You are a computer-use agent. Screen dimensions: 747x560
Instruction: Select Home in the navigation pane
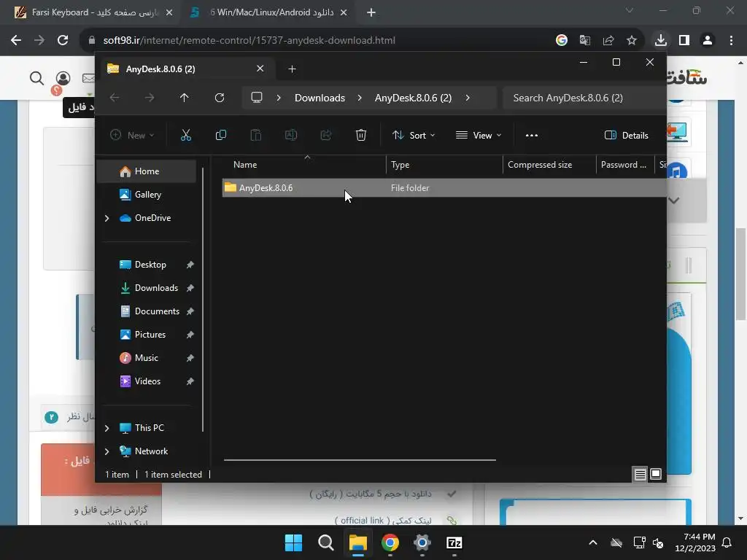(147, 171)
